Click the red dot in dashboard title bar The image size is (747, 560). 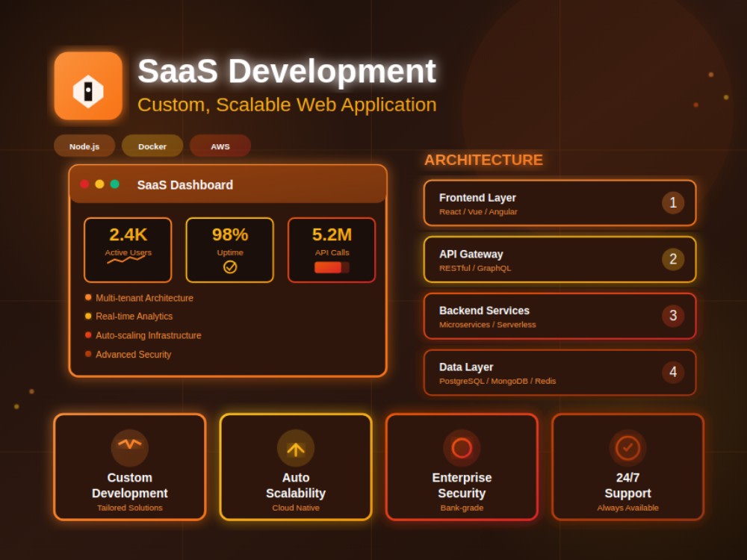[84, 184]
